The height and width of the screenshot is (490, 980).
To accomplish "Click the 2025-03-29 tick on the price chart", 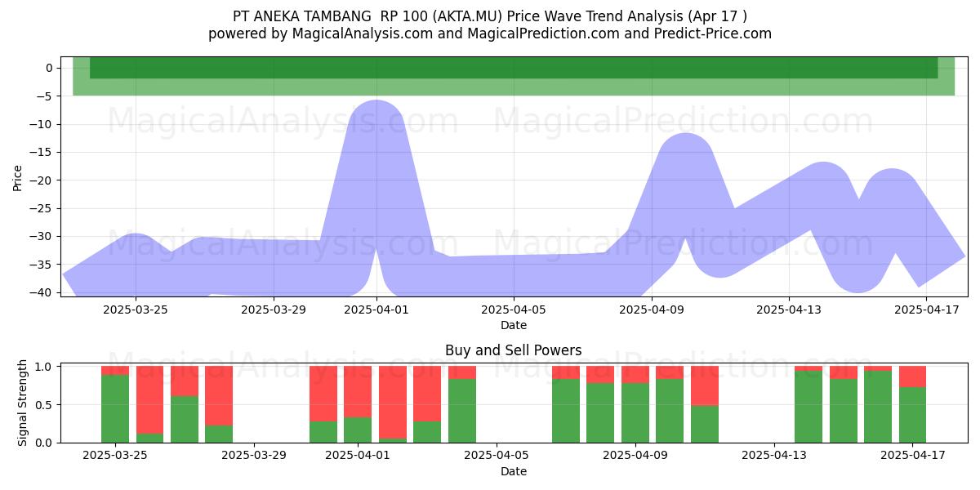I will coord(274,310).
